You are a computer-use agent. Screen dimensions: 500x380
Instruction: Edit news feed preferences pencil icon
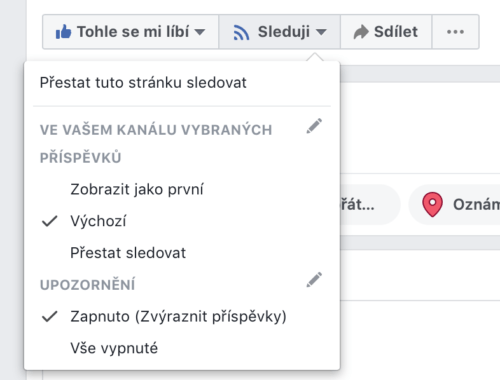pyautogui.click(x=314, y=126)
